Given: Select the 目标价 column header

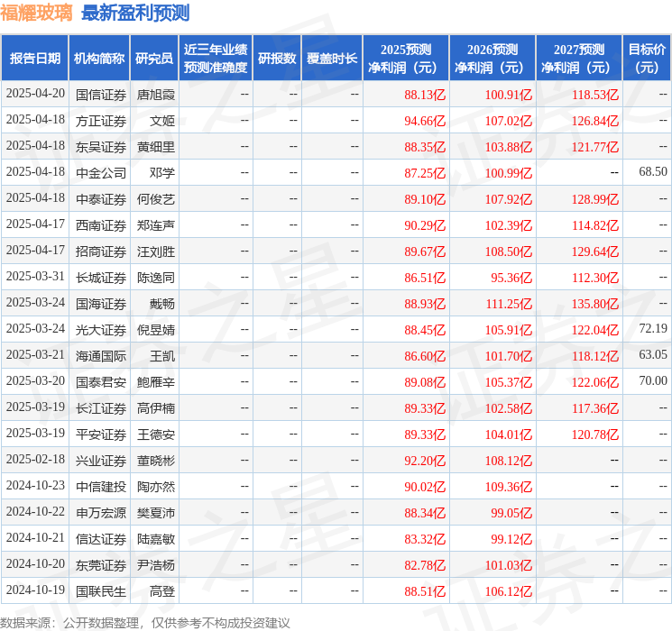Looking at the screenshot, I should click(x=647, y=59).
